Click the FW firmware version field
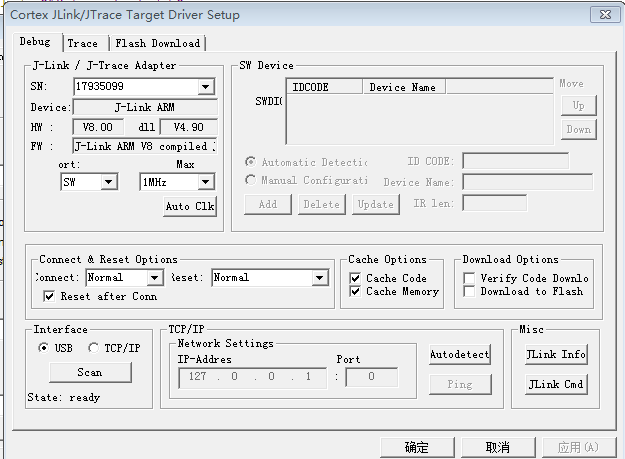Viewport: 625px width, 459px height. [x=145, y=146]
